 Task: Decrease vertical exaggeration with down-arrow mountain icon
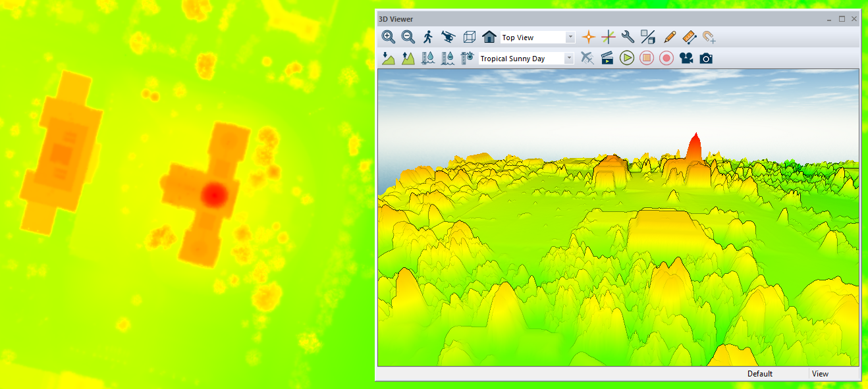[389, 59]
